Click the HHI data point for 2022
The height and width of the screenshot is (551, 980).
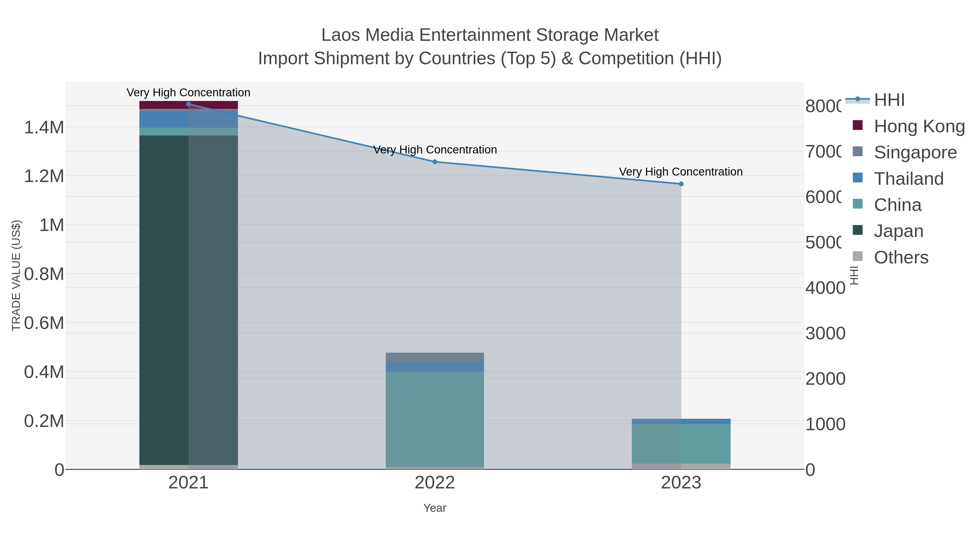(x=435, y=162)
